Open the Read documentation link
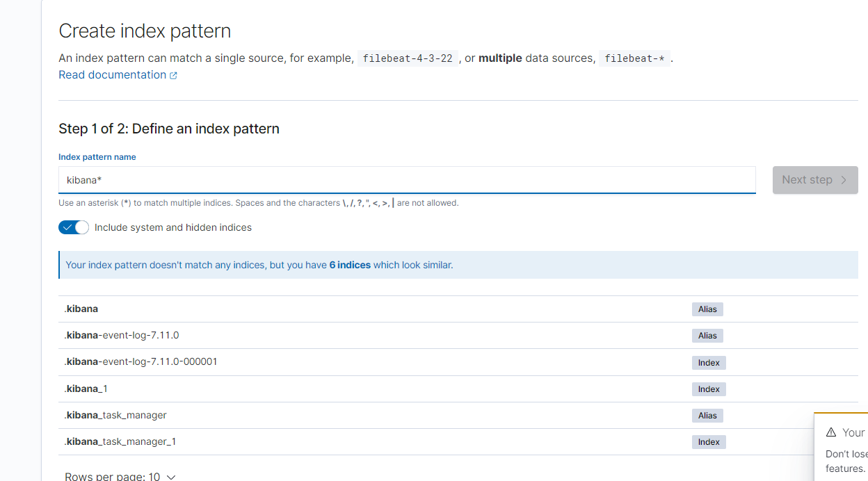Image resolution: width=868 pixels, height=481 pixels. pos(112,74)
